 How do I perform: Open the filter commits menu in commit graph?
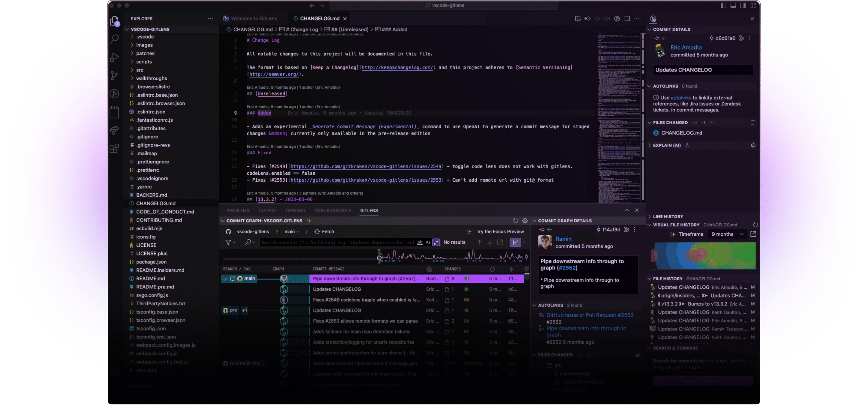click(x=229, y=242)
